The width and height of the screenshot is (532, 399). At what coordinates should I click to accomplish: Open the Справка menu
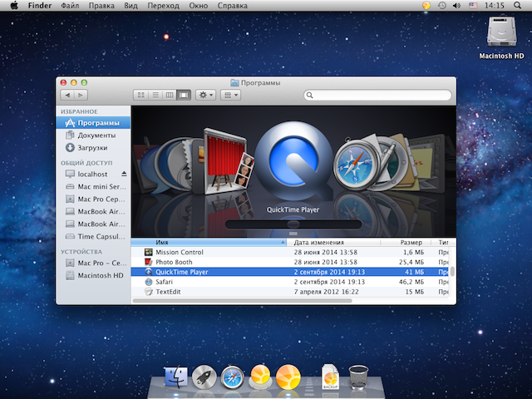click(233, 6)
